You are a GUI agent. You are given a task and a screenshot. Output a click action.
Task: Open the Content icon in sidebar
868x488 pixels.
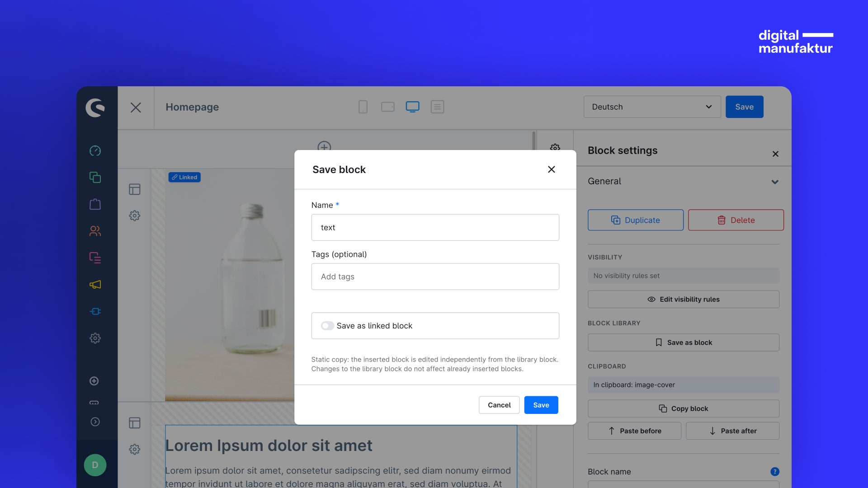95,258
